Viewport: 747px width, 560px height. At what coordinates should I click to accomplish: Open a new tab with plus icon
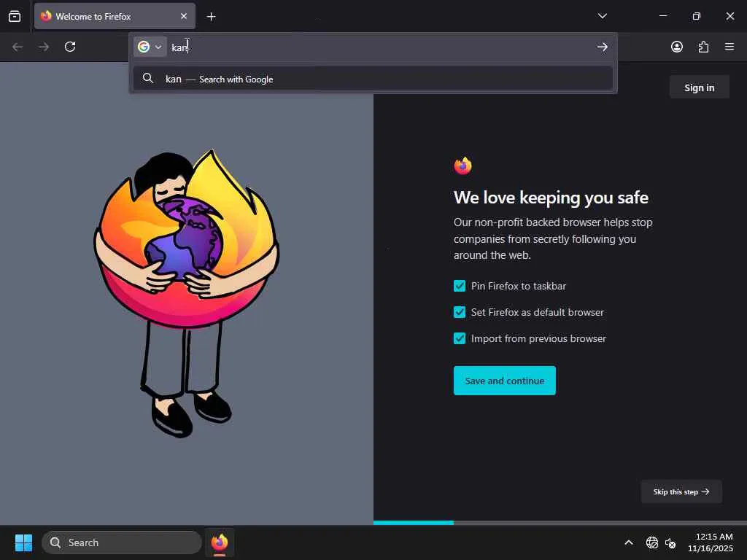[x=211, y=17]
